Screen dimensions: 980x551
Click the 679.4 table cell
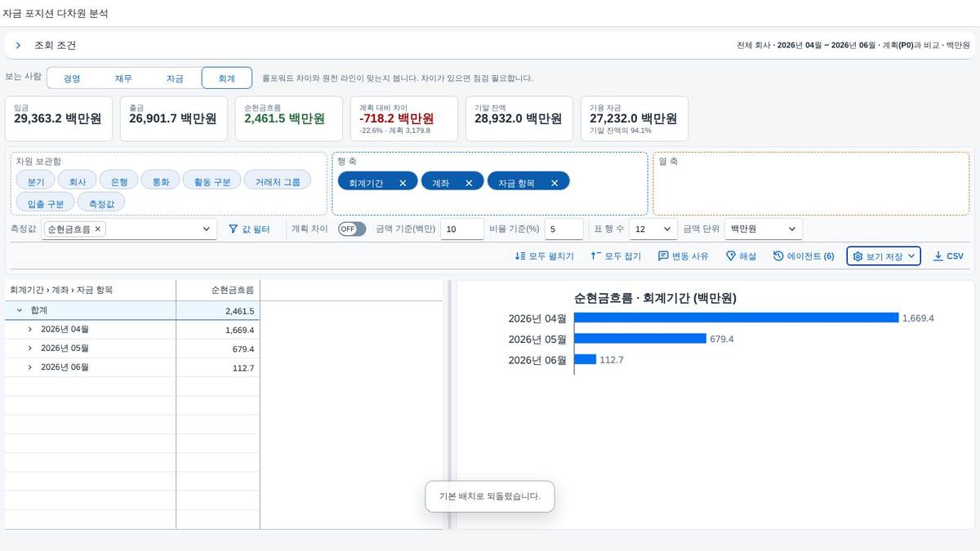click(218, 349)
